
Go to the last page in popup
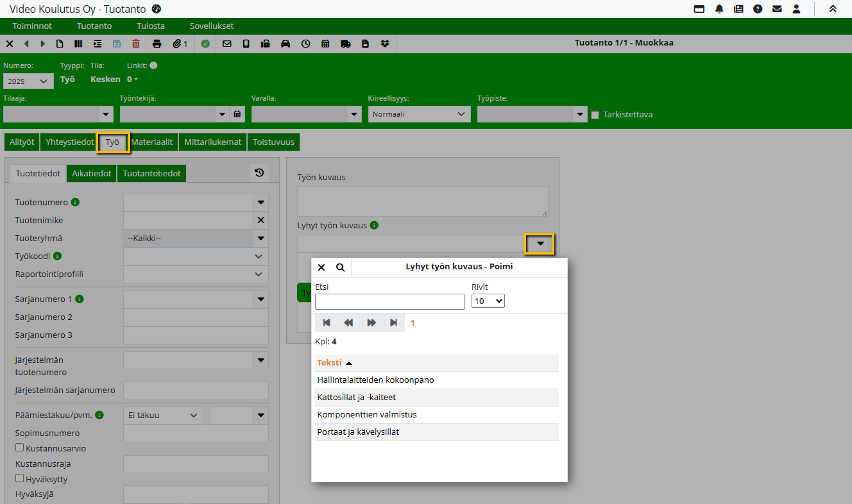click(393, 323)
